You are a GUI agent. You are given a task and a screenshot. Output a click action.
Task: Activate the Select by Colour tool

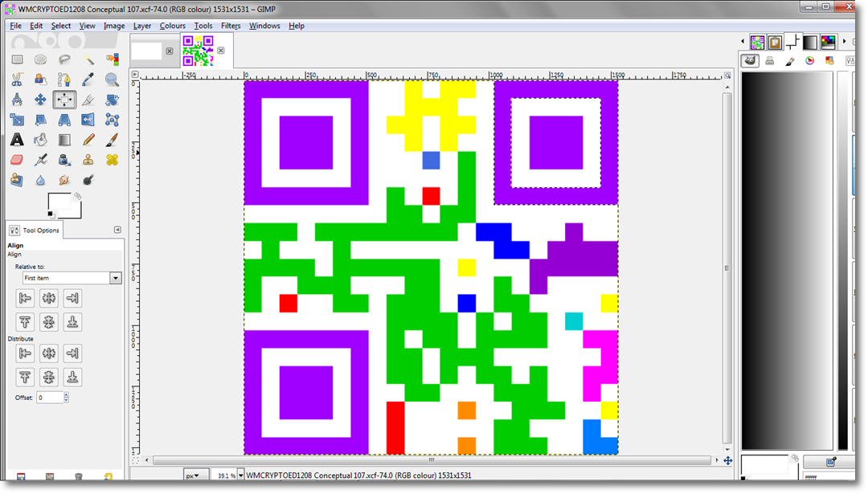click(112, 59)
